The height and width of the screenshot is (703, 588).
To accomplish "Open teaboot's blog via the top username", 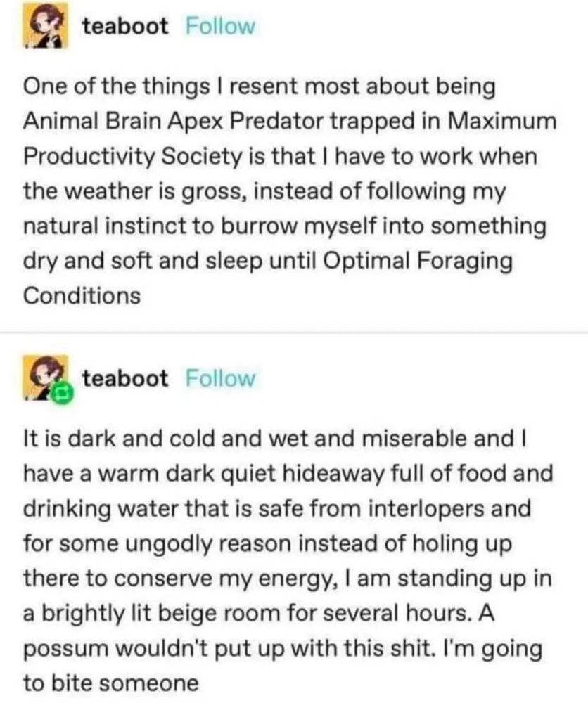I will pyautogui.click(x=125, y=26).
